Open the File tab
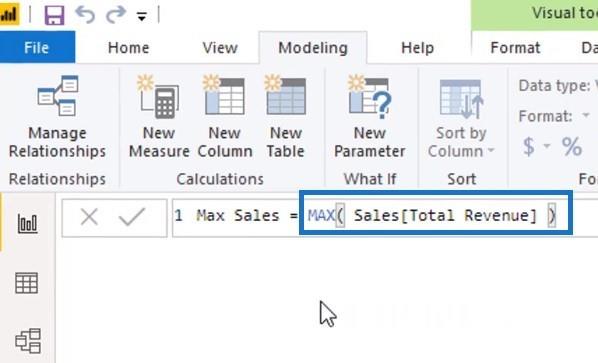 (x=37, y=48)
